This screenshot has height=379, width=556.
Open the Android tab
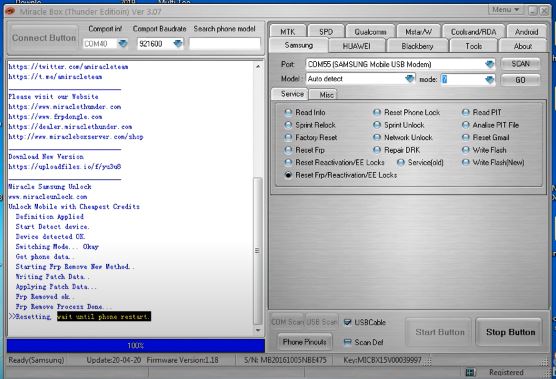[527, 32]
